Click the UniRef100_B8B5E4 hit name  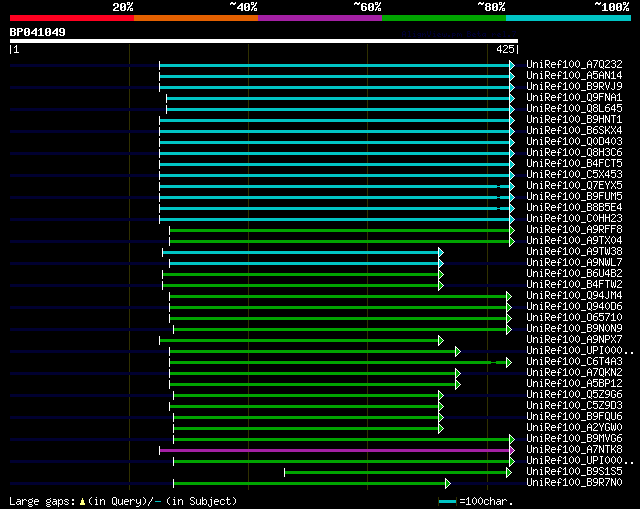pyautogui.click(x=574, y=208)
